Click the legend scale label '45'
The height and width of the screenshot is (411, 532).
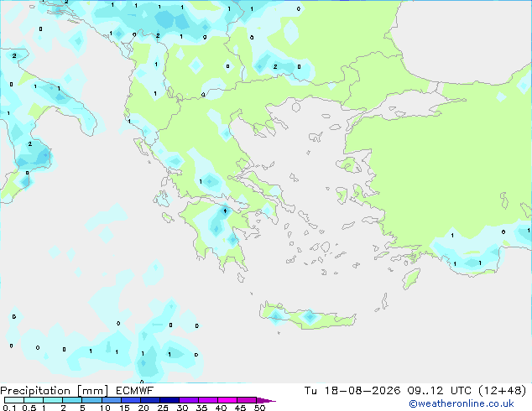pos(240,408)
